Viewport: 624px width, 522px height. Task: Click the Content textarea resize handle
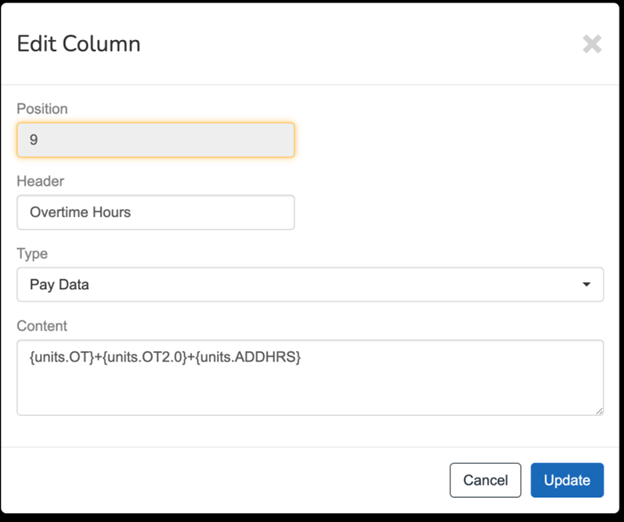598,409
